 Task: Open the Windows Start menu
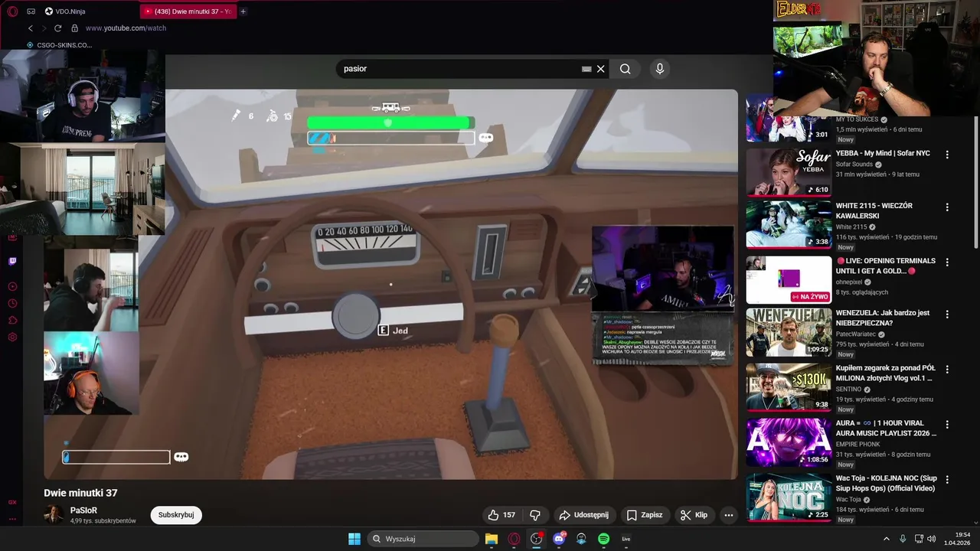[x=354, y=539]
